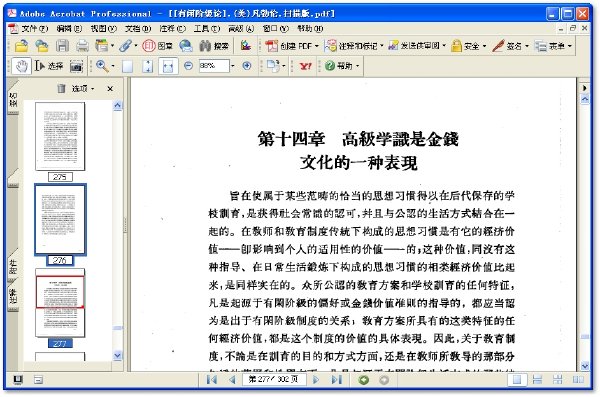Image resolution: width=600 pixels, height=397 pixels.
Task: Select page 276 thumbnail
Action: pos(60,219)
